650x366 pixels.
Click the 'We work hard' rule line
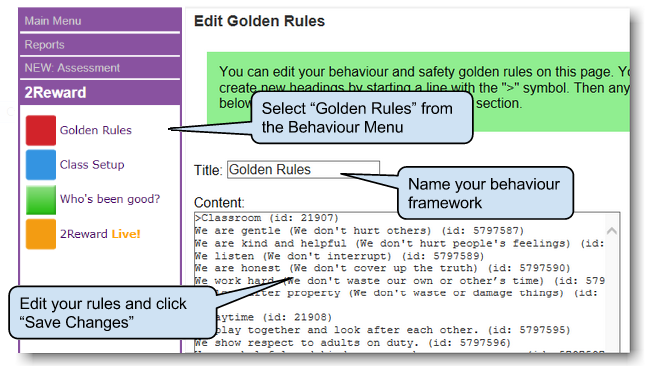[x=400, y=281]
